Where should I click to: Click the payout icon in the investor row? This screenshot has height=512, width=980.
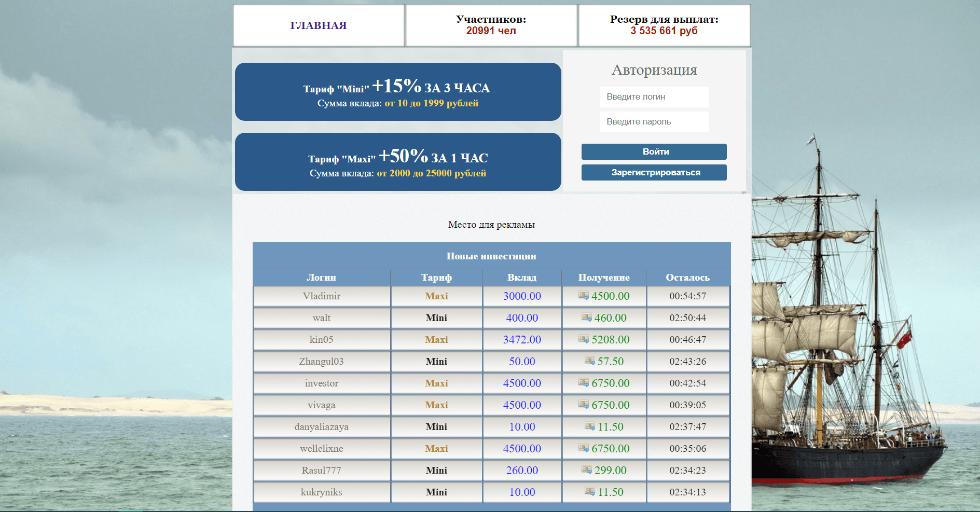pos(584,383)
